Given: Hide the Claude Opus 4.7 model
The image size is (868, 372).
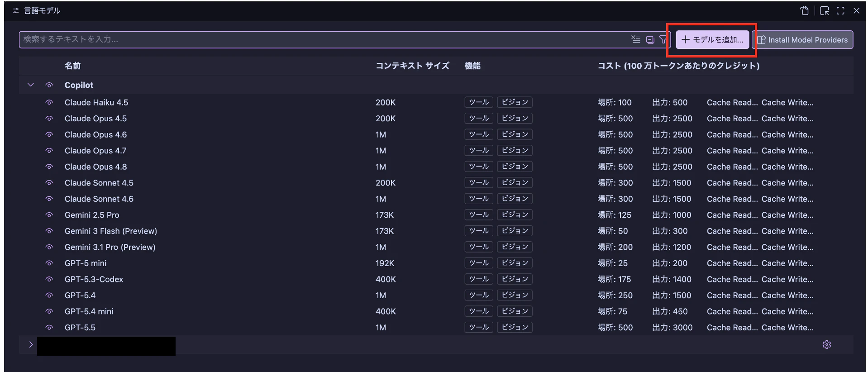Looking at the screenshot, I should 49,151.
